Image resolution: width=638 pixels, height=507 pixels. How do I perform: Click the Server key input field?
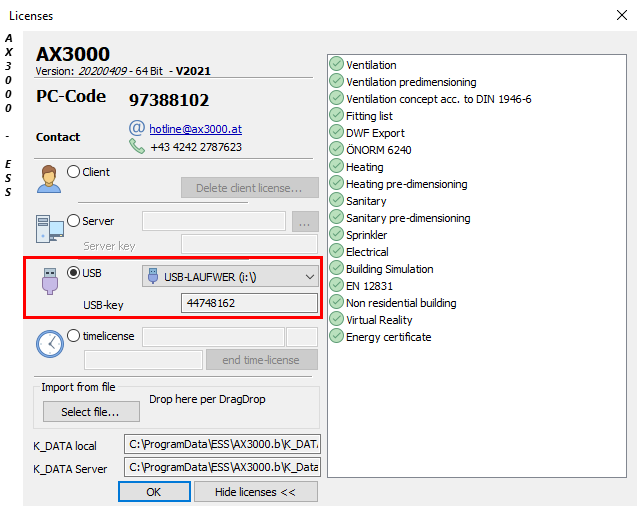249,245
